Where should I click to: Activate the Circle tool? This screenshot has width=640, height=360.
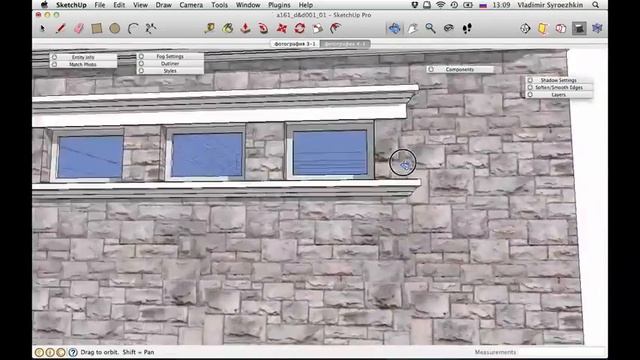point(115,28)
